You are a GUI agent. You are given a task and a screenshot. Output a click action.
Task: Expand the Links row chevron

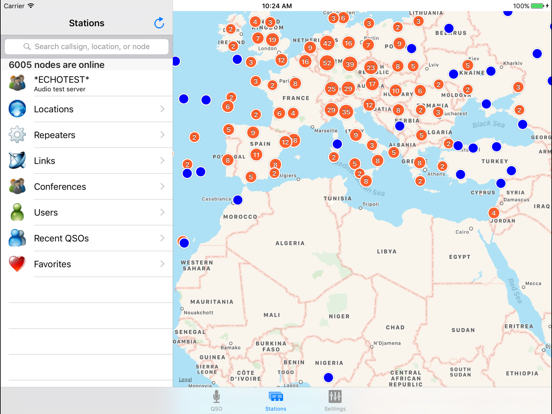tap(162, 161)
